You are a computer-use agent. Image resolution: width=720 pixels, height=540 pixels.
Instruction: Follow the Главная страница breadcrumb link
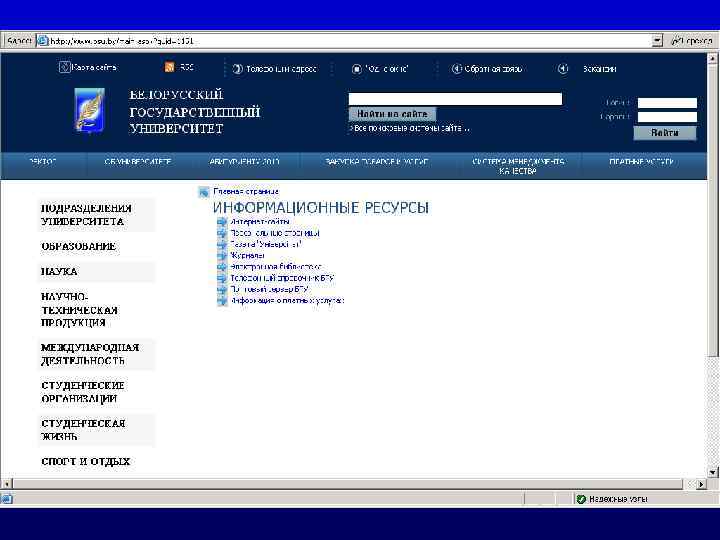pyautogui.click(x=246, y=191)
